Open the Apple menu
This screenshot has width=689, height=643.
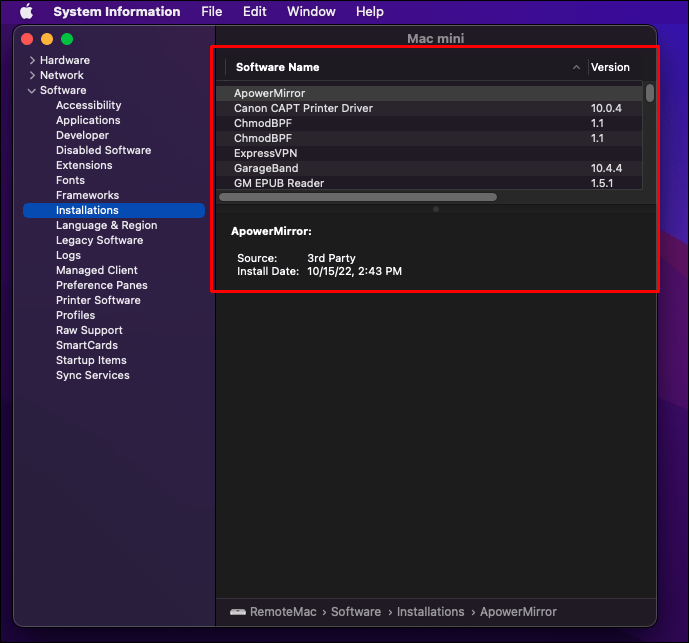(26, 11)
